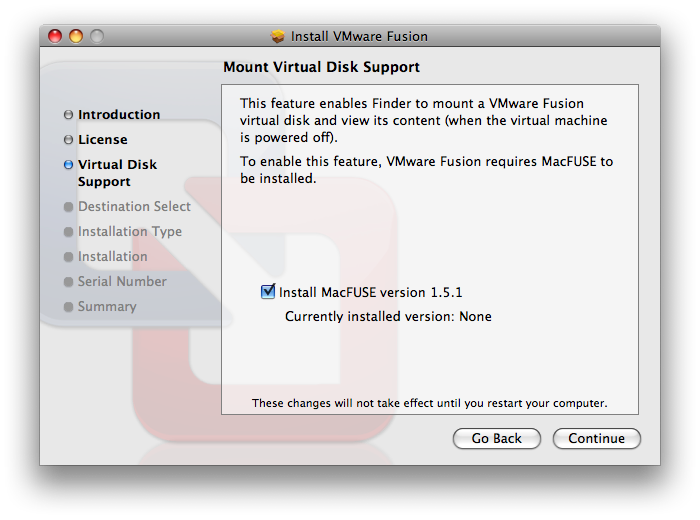Click the Serial Number step bullet
The height and width of the screenshot is (520, 700).
pyautogui.click(x=68, y=282)
